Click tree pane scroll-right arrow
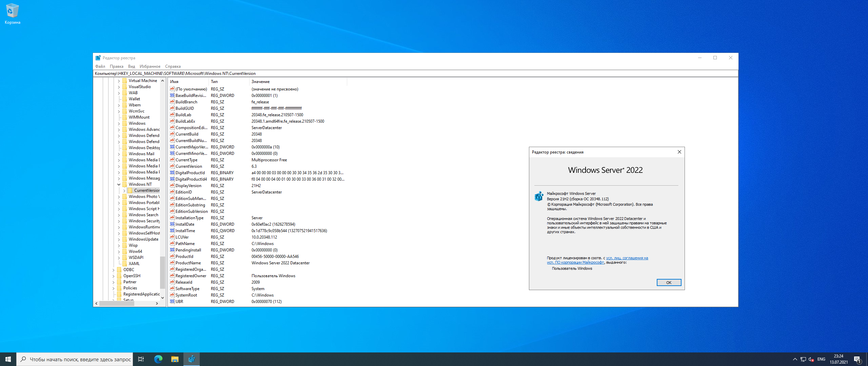 (x=157, y=304)
